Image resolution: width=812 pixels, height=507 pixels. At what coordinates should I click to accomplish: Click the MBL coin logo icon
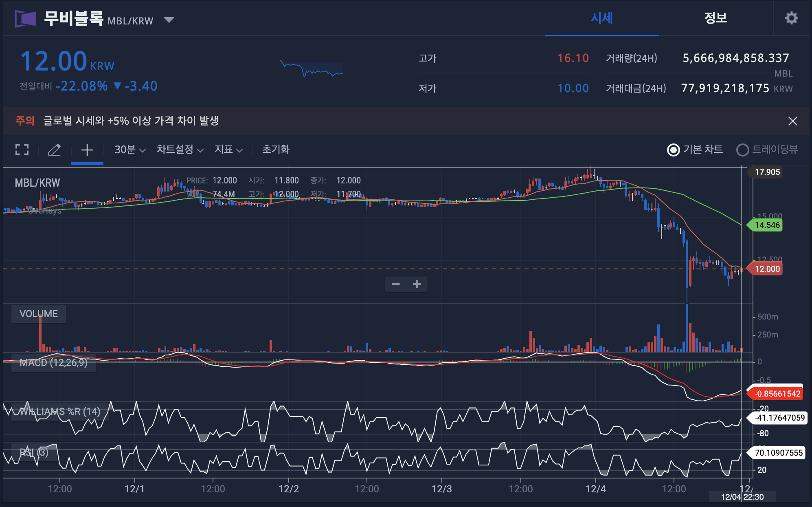click(x=25, y=18)
